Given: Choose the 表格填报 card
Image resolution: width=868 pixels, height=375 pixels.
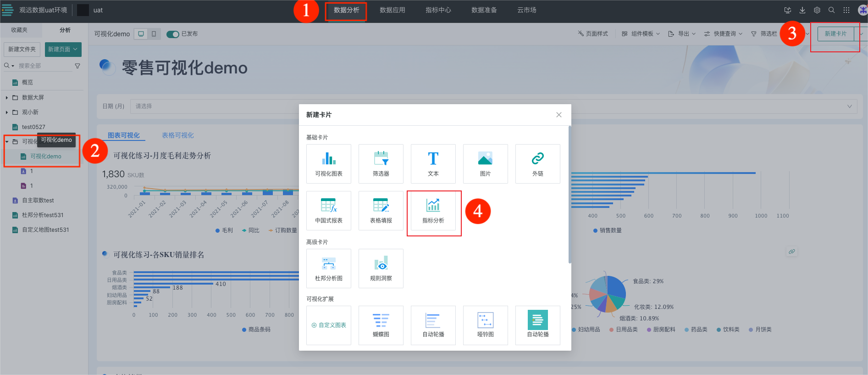Looking at the screenshot, I should pos(381,211).
